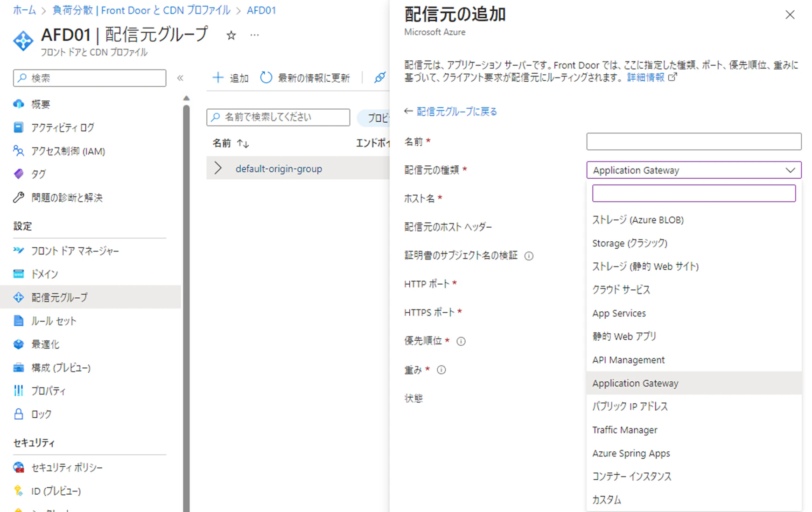Click the 名前 text field in 配信元の追加
This screenshot has height=512, width=812.
point(694,141)
